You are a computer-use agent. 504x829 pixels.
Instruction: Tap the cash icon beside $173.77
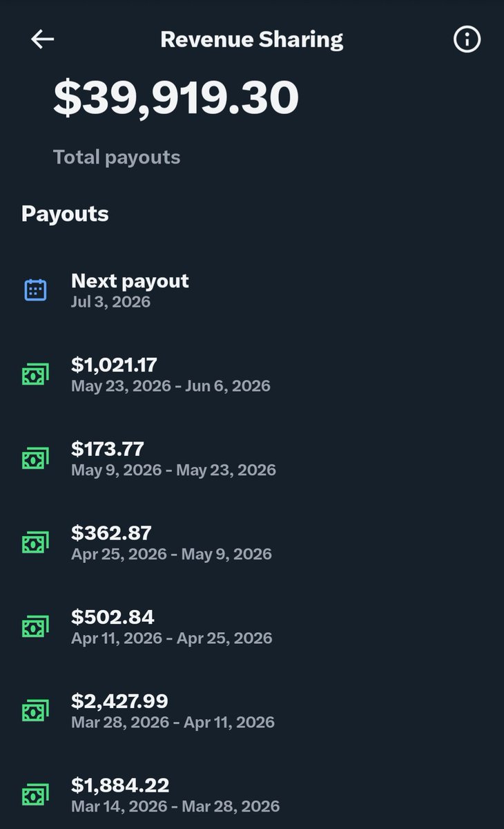pyautogui.click(x=35, y=459)
